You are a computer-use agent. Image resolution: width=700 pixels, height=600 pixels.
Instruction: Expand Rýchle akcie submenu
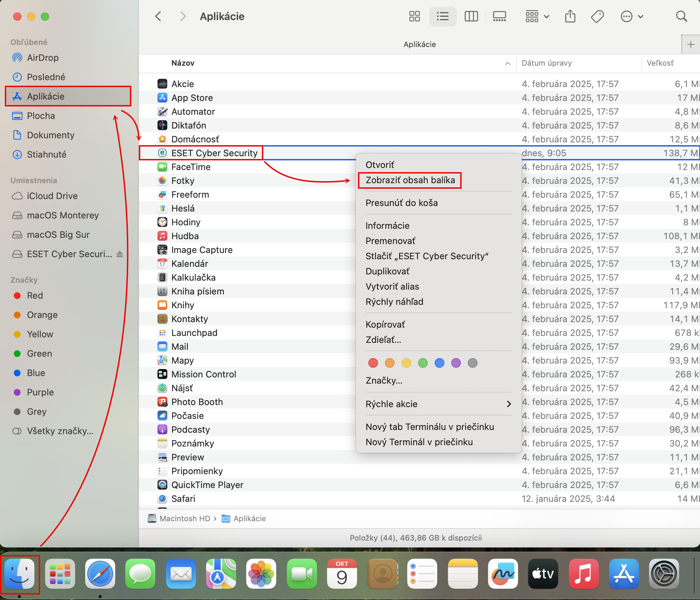(438, 404)
